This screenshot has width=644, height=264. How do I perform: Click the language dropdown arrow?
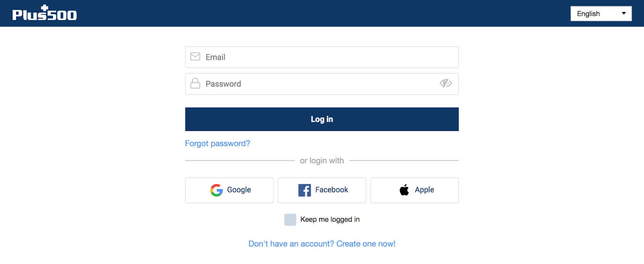pos(624,13)
